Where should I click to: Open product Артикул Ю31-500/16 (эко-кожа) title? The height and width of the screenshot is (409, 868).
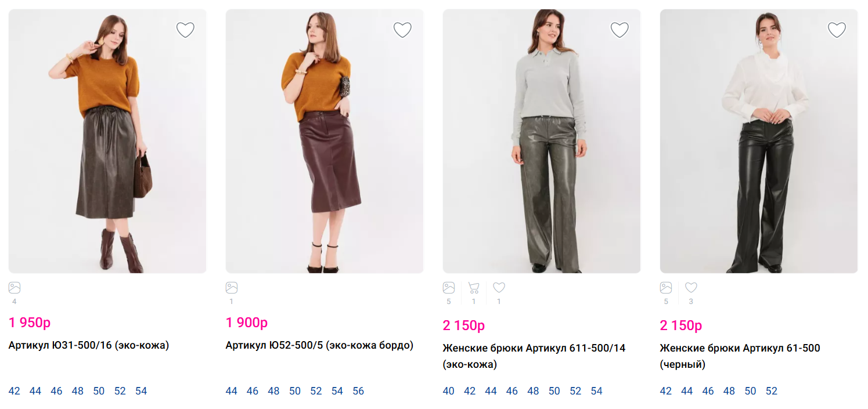(89, 345)
